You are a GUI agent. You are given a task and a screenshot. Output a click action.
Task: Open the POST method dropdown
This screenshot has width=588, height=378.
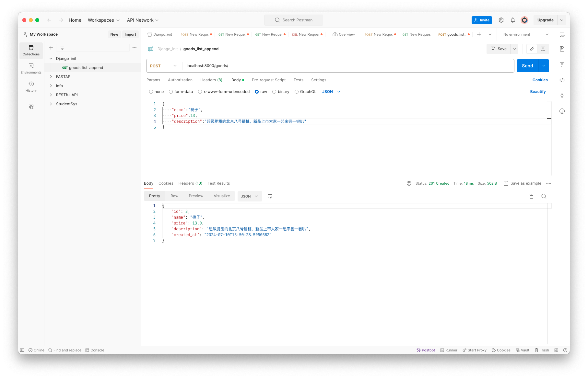(163, 66)
